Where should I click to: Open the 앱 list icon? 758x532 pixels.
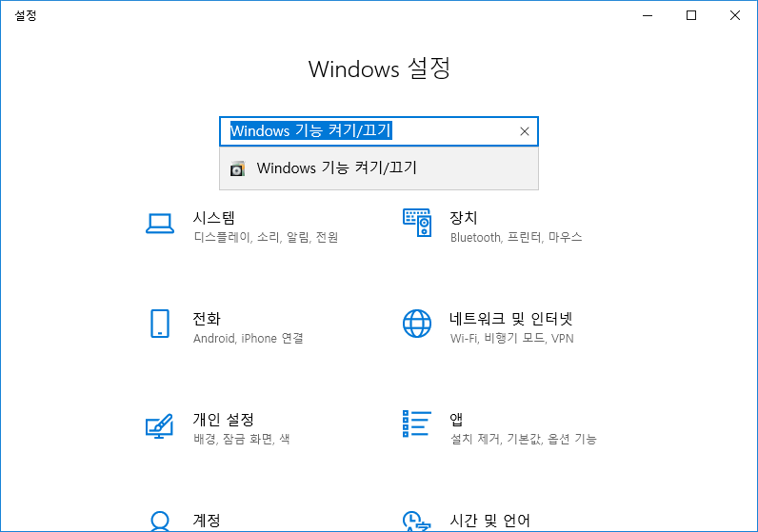417,424
